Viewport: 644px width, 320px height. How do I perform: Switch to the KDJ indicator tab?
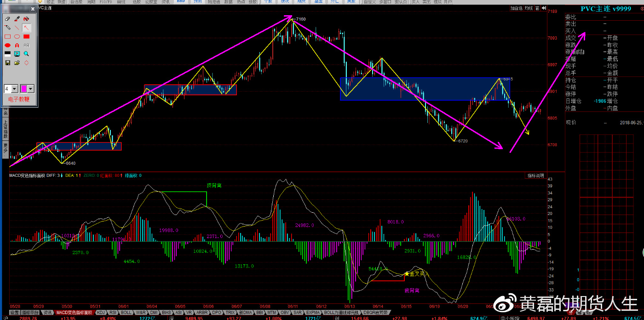[101, 313]
